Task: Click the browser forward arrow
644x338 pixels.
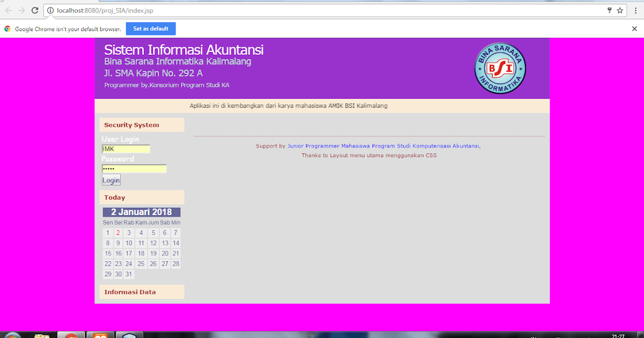Action: point(21,10)
